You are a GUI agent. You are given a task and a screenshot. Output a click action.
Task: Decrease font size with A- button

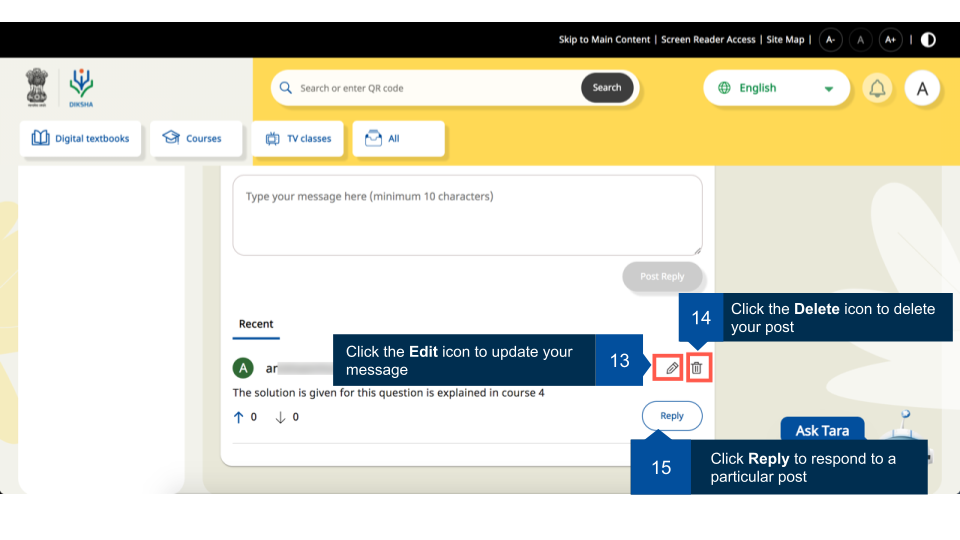(x=830, y=40)
